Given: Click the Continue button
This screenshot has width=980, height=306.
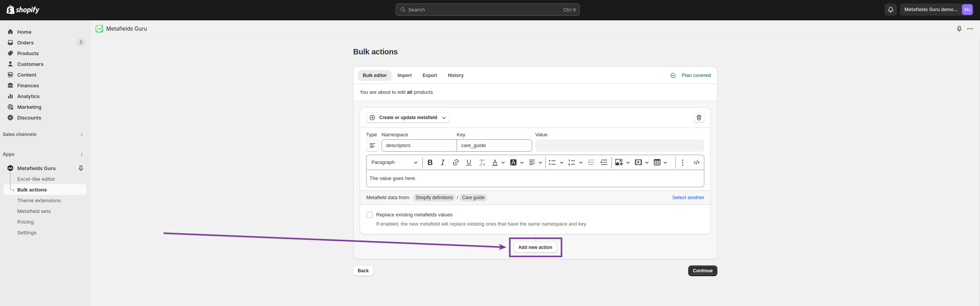Looking at the screenshot, I should [702, 271].
